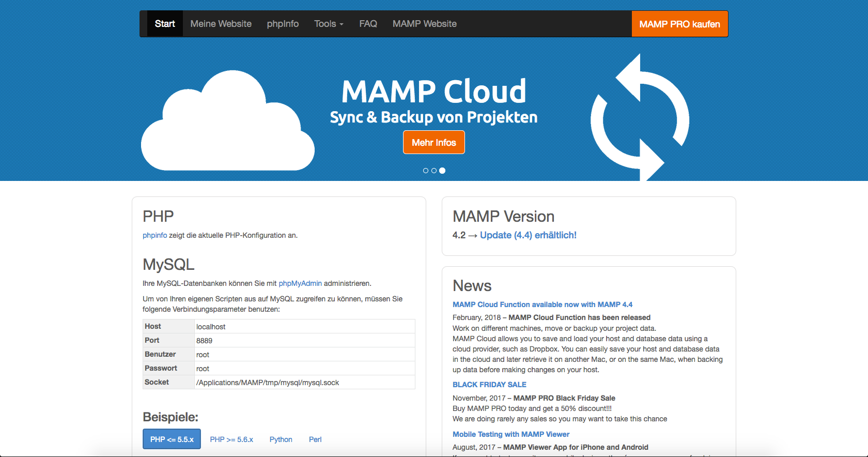Click the MAMP Cloud banner headline
The width and height of the screenshot is (868, 457).
pyautogui.click(x=433, y=92)
